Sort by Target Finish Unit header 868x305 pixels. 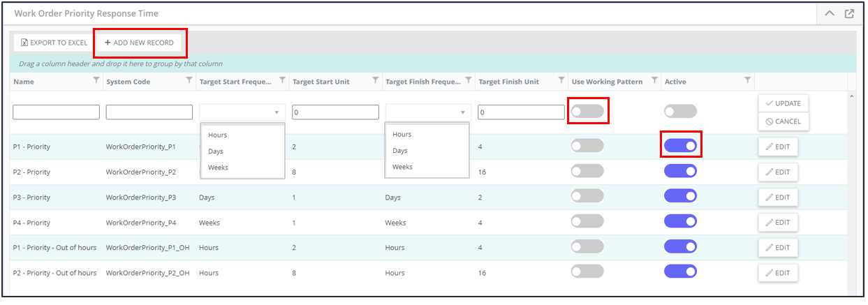(508, 82)
